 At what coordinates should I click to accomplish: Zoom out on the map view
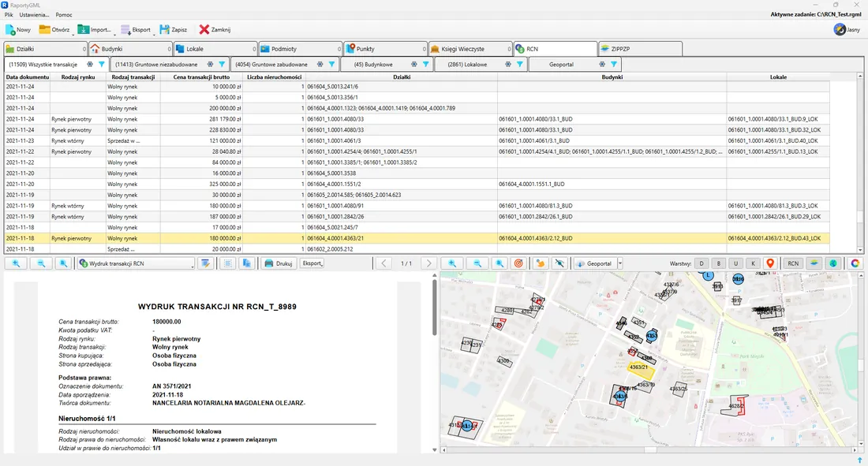[477, 263]
